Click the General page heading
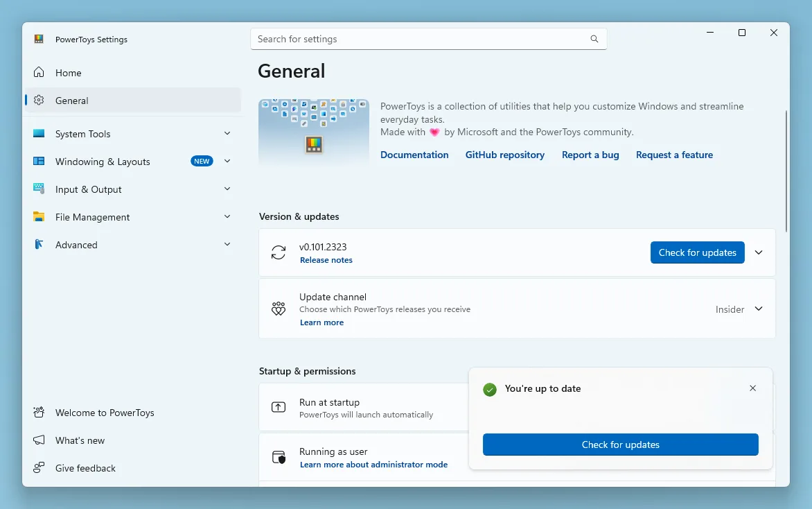812x509 pixels. tap(292, 71)
